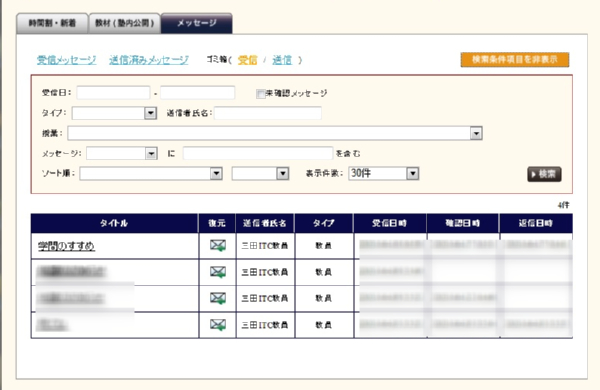Open the sort direction dropdown next to ソート順
Image resolution: width=600 pixels, height=390 pixels.
coord(260,173)
